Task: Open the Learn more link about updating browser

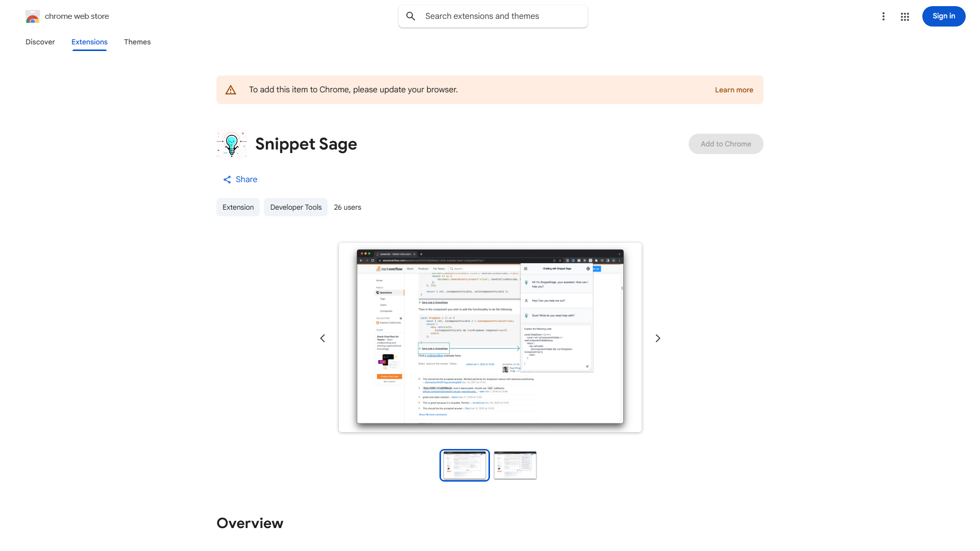Action: pyautogui.click(x=734, y=89)
